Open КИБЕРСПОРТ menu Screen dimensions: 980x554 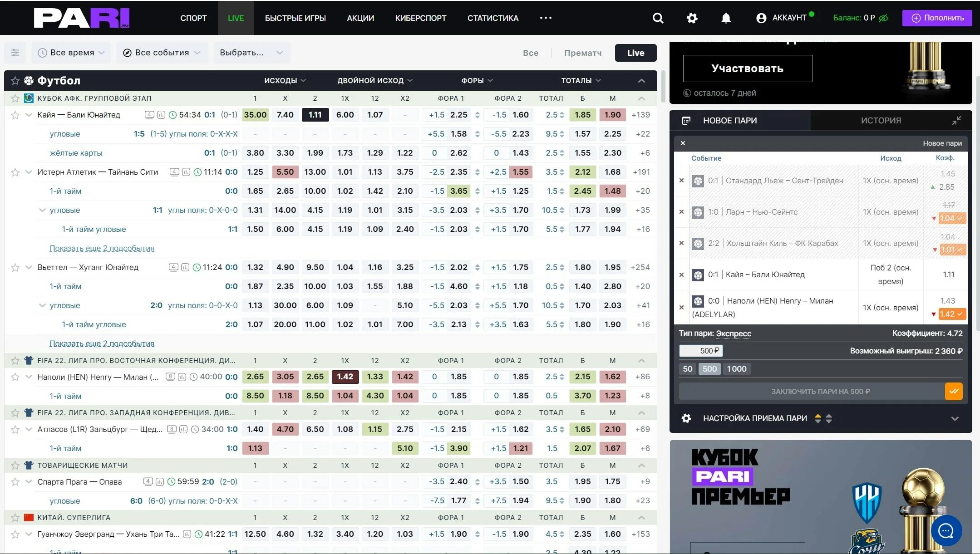[x=421, y=18]
